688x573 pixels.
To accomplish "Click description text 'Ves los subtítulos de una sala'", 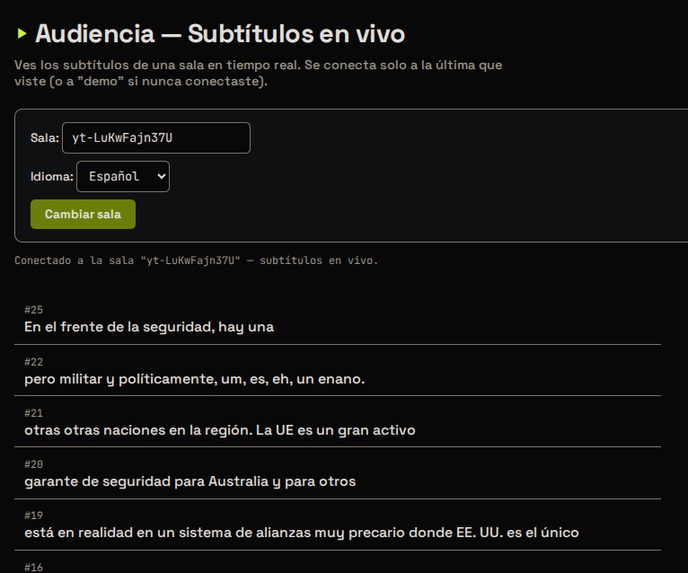I will (258, 73).
